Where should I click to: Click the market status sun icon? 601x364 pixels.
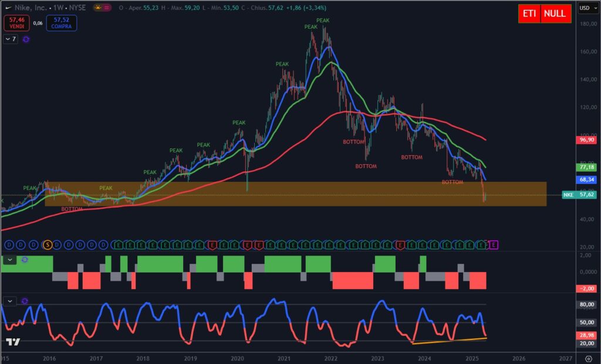coord(96,8)
